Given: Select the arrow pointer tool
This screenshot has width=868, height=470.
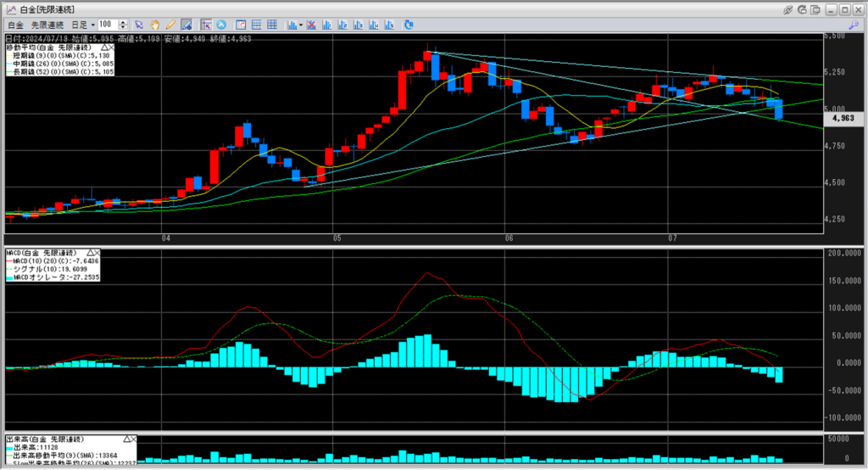Looking at the screenshot, I should 139,25.
